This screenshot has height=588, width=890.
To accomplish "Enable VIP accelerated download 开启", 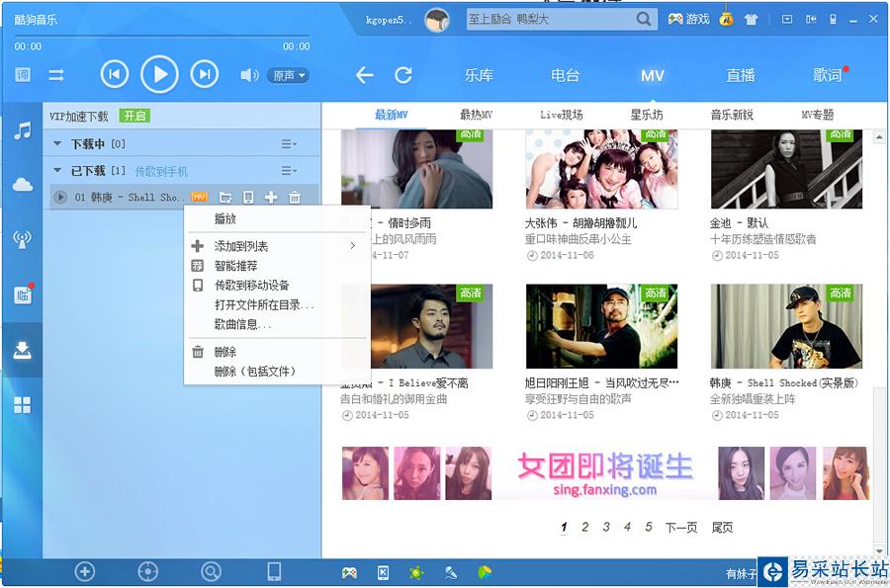I will coord(135,116).
